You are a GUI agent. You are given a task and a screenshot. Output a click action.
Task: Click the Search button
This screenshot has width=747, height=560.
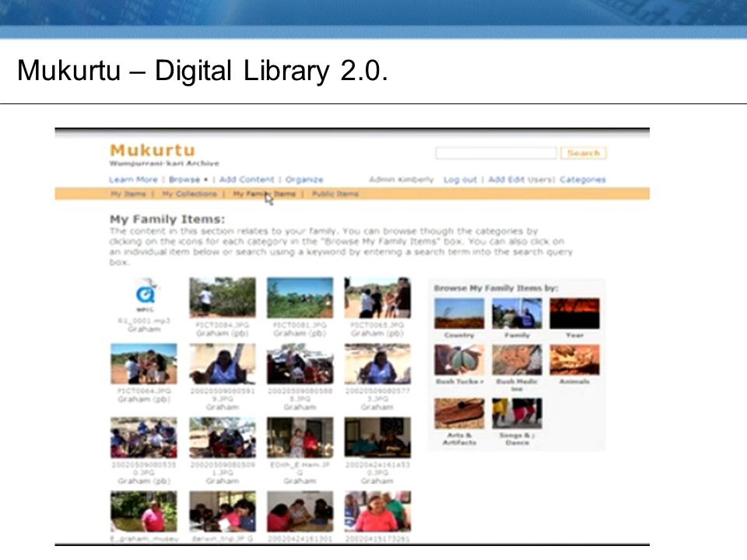point(584,153)
